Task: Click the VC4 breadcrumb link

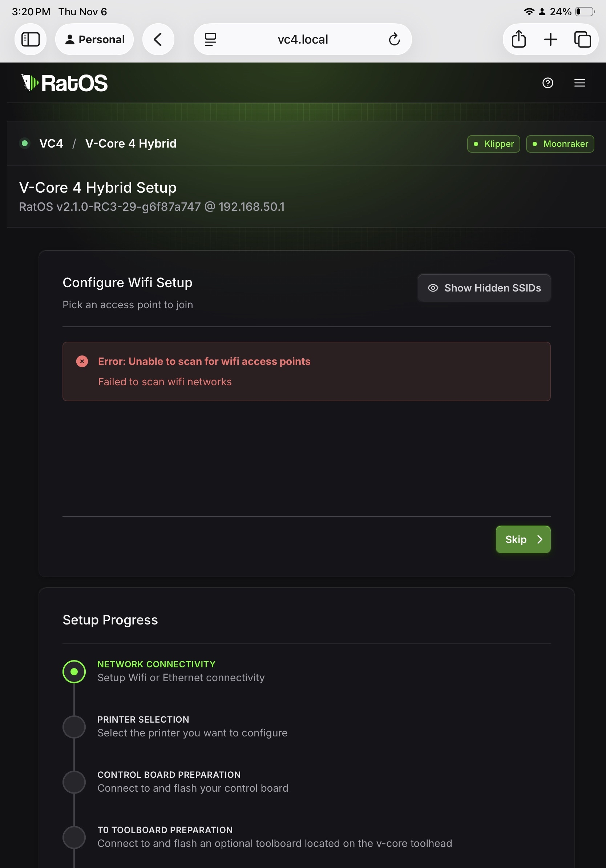Action: point(51,144)
